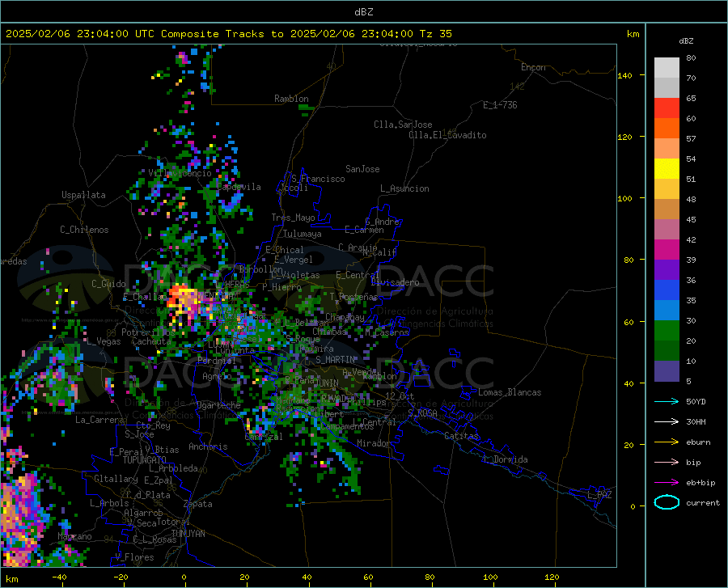Image resolution: width=728 pixels, height=588 pixels.
Task: Click the 'Lomas_Blancas' map label
Action: coord(510,392)
